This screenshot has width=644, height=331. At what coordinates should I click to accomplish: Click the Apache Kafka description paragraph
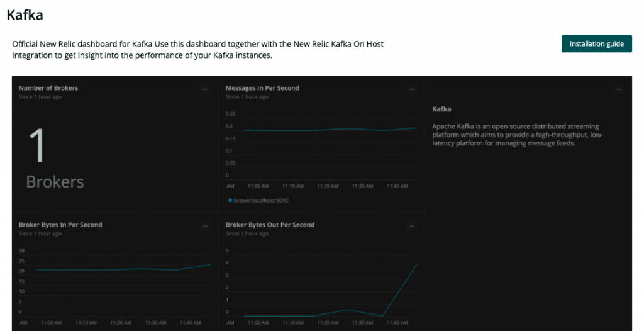pos(518,135)
